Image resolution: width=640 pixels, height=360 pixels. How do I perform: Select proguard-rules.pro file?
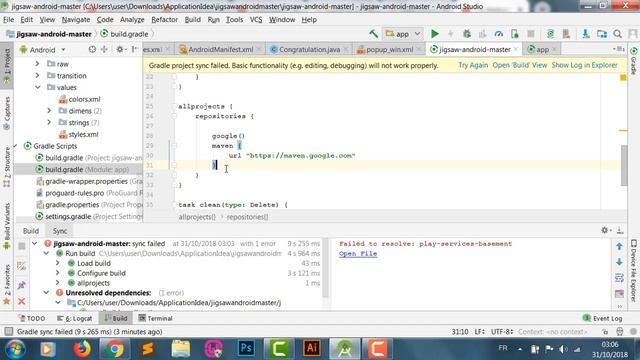coord(89,193)
